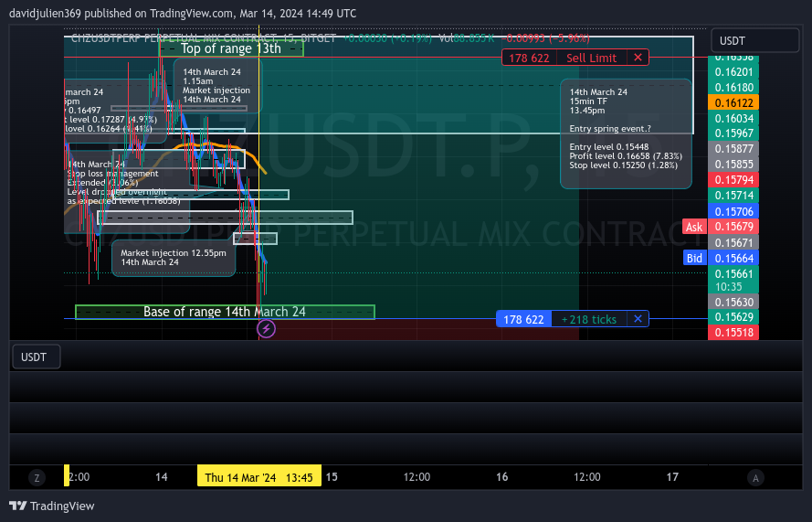The width and height of the screenshot is (812, 522).
Task: Select the gray 0.15855 price label
Action: (x=733, y=165)
